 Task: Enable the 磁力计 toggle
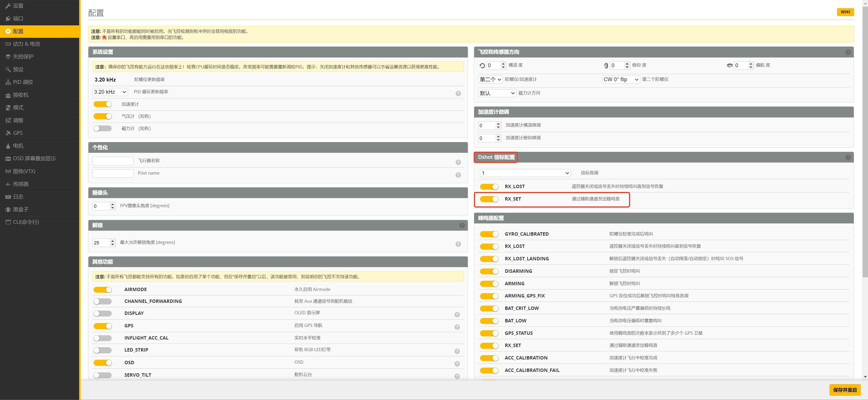[x=102, y=129]
